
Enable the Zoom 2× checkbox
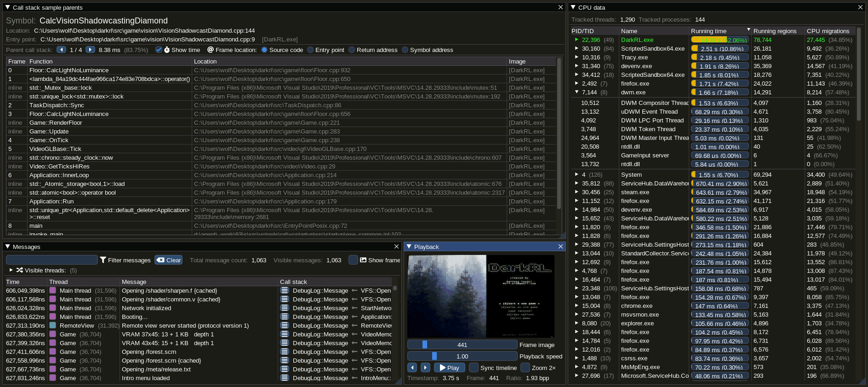tap(525, 368)
